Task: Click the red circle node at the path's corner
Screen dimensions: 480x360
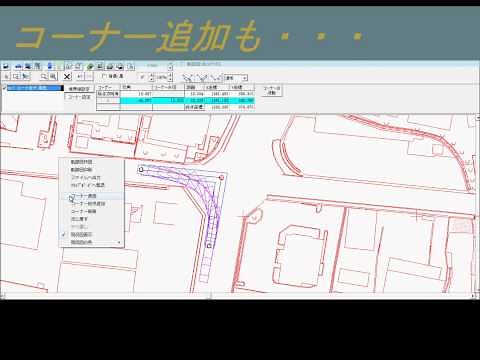Action: (x=221, y=178)
